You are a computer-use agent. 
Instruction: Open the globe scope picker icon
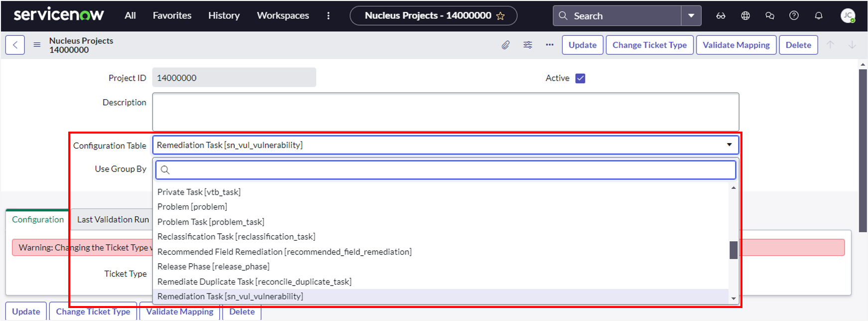point(745,16)
